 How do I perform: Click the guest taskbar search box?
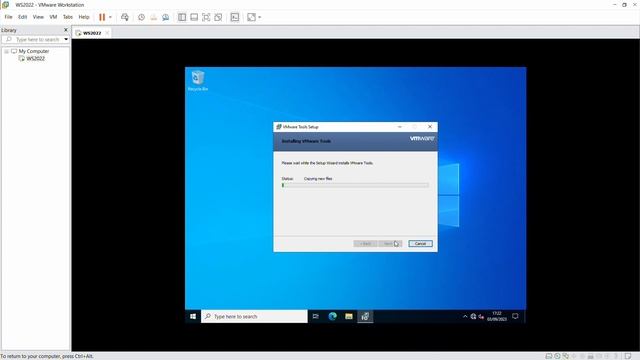tap(254, 316)
